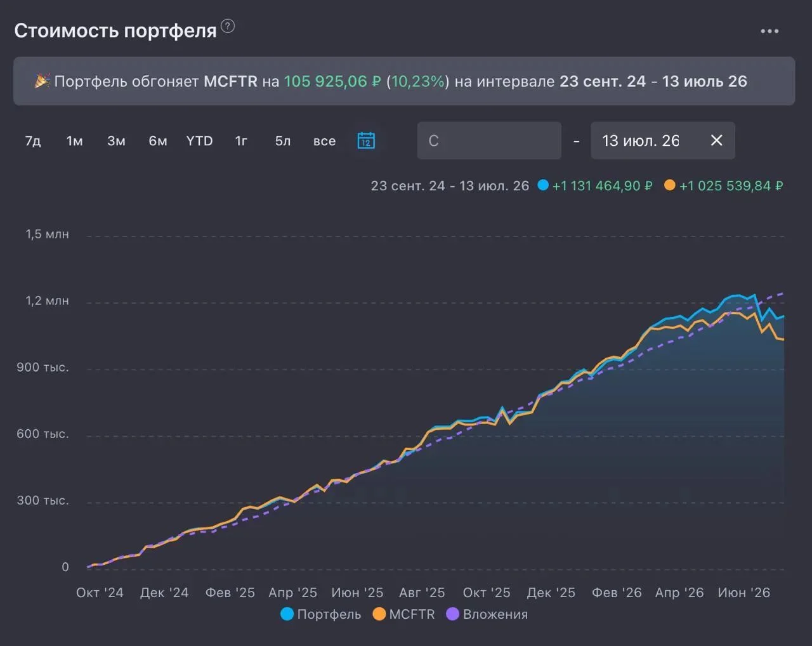Switch to the YTD period
812x646 pixels.
tap(199, 141)
